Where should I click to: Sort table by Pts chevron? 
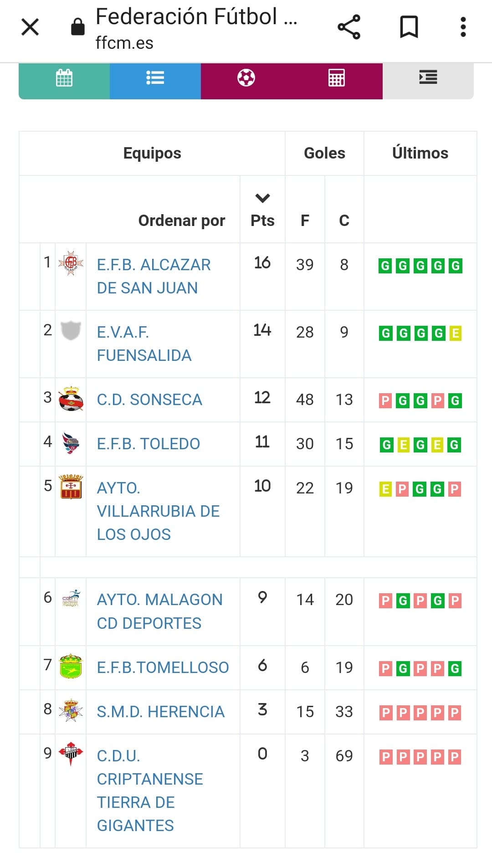pyautogui.click(x=262, y=199)
